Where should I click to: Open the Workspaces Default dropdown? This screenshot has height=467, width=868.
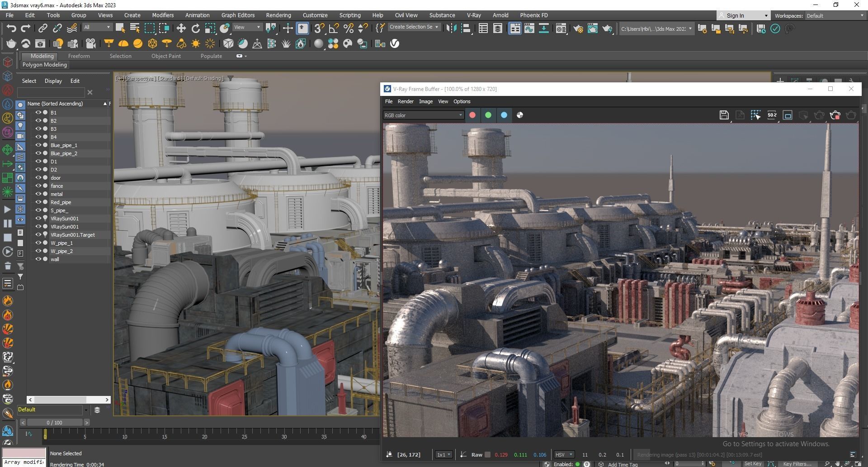tap(835, 16)
